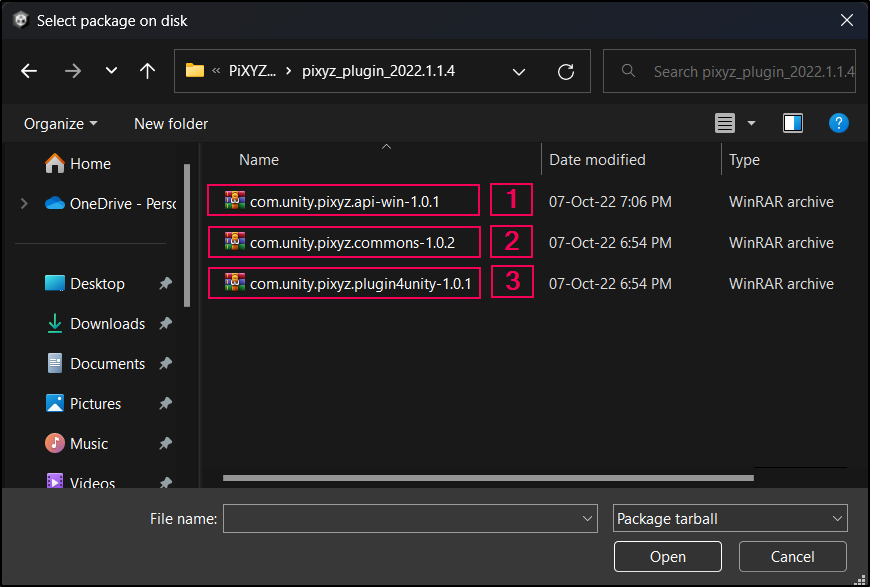
Task: Open the Package tarball file type dropdown
Action: (729, 518)
